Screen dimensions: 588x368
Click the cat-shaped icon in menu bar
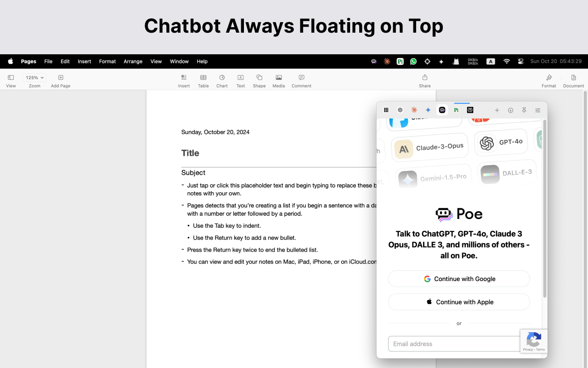pos(456,61)
